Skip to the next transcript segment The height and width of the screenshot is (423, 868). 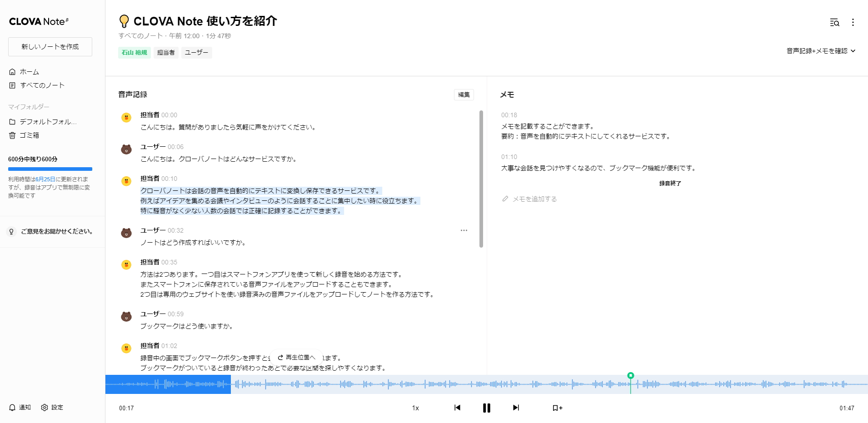pos(516,408)
